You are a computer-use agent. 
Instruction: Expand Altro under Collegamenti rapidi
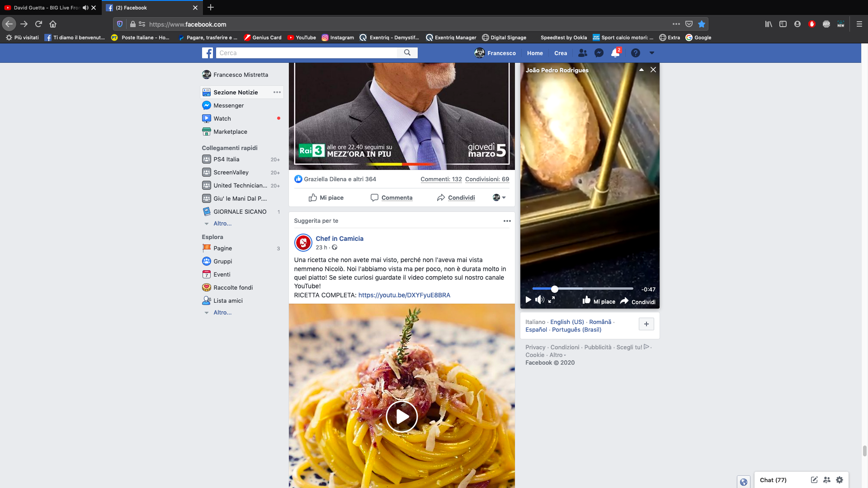coord(222,223)
